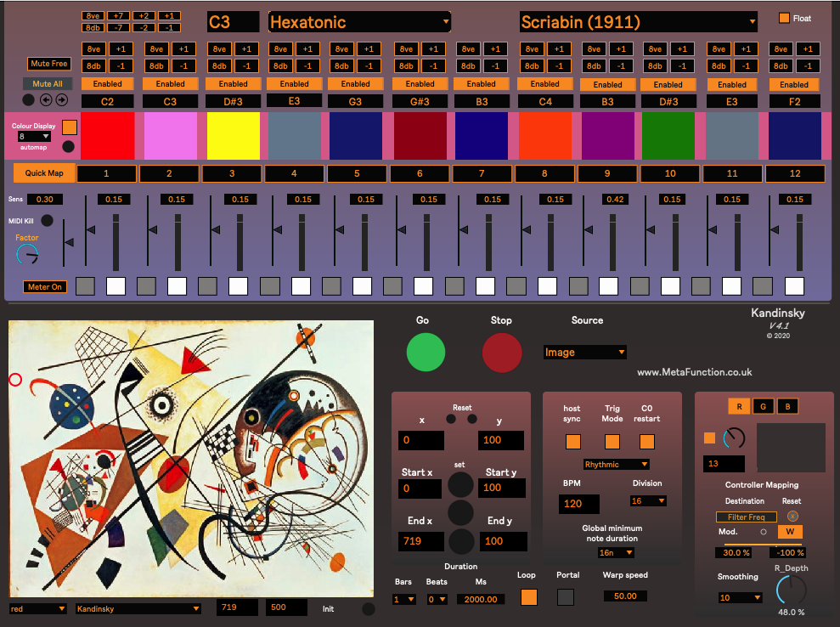Click the BPM 120 field
Screen dimensions: 840x627
click(579, 504)
